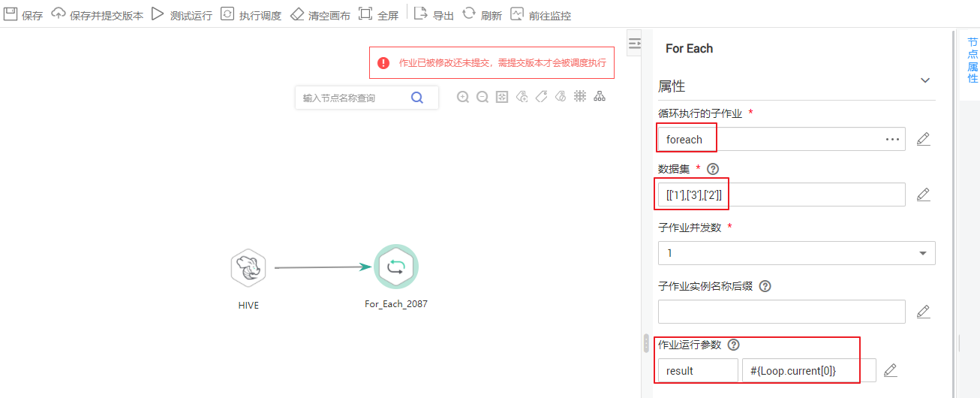Click 刷新 to refresh
The image size is (980, 398).
482,14
